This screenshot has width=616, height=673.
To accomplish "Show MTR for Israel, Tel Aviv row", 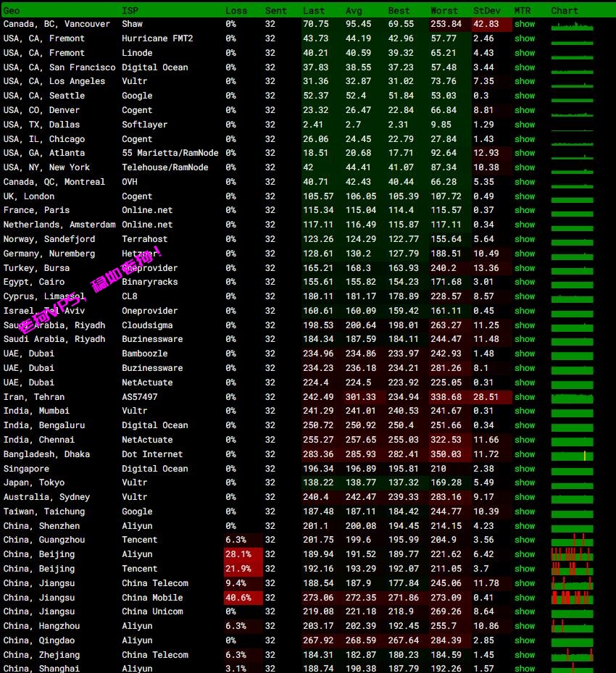I will pos(525,311).
